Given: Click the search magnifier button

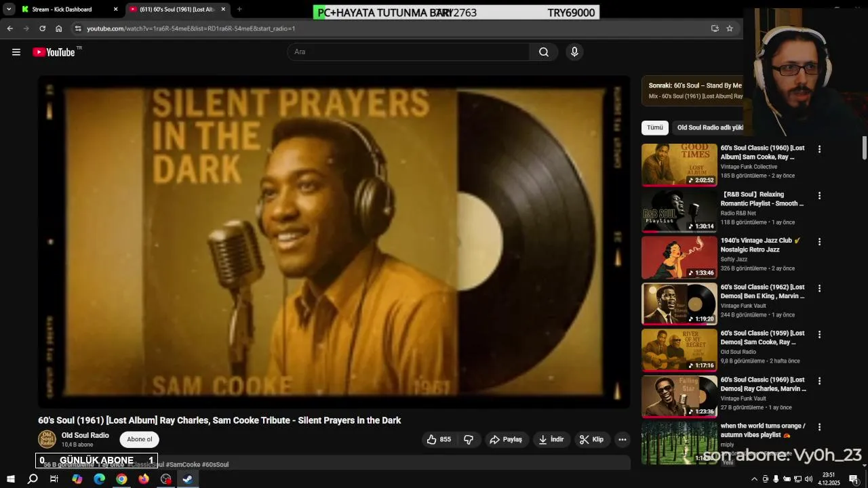Looking at the screenshot, I should point(544,52).
